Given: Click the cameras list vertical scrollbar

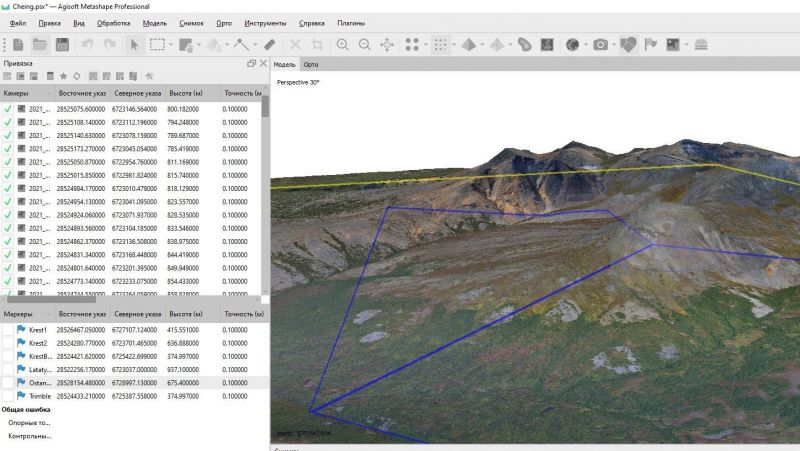Looking at the screenshot, I should (x=265, y=194).
